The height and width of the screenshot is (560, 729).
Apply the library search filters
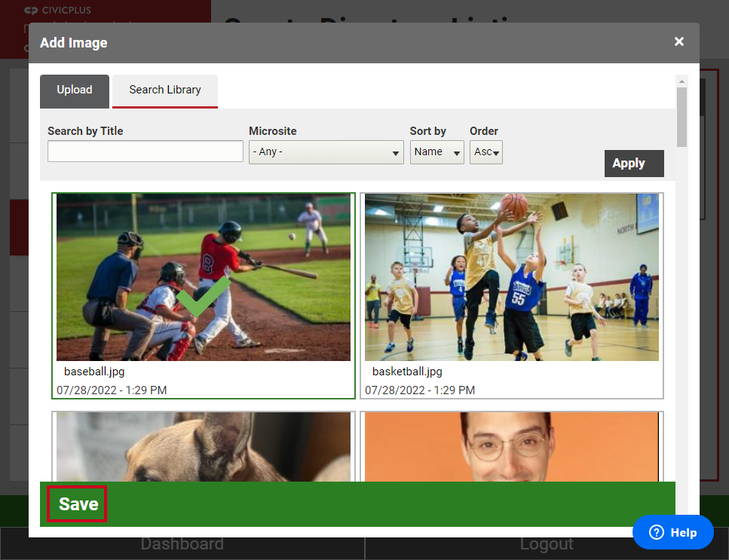coord(634,163)
